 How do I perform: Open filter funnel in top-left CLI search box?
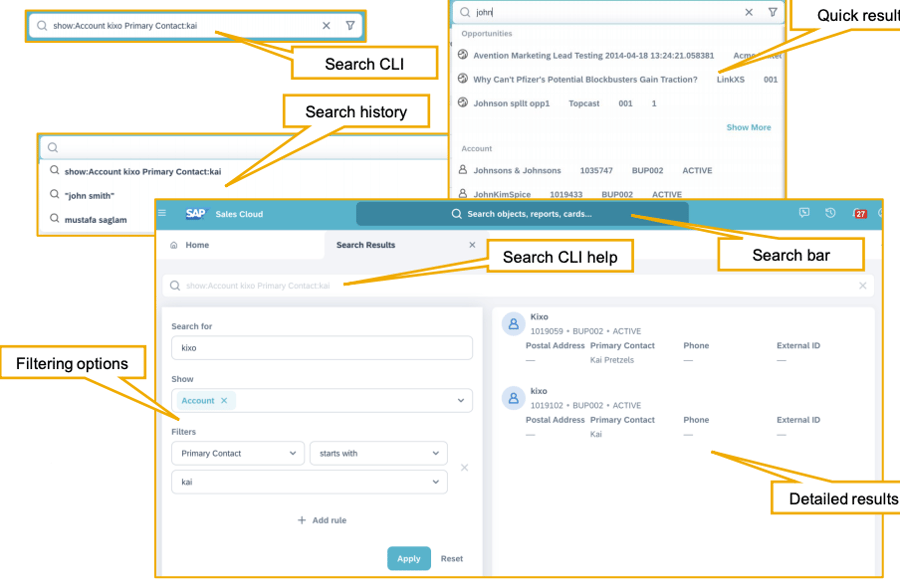click(x=350, y=25)
